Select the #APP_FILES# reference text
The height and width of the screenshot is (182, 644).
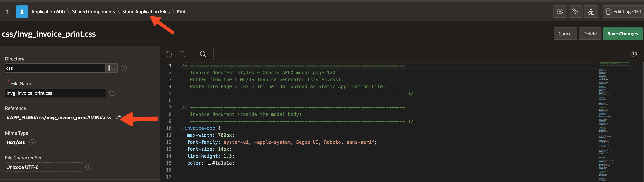pos(59,117)
